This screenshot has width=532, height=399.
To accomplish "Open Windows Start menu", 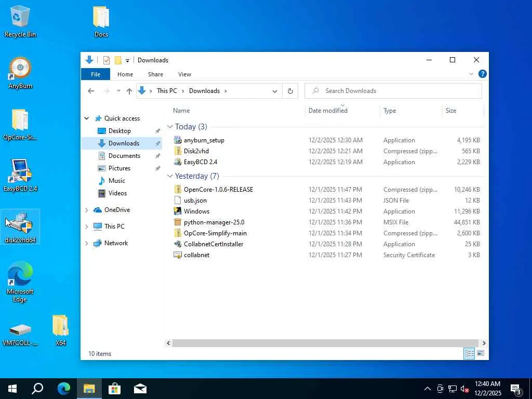I will pos(12,389).
